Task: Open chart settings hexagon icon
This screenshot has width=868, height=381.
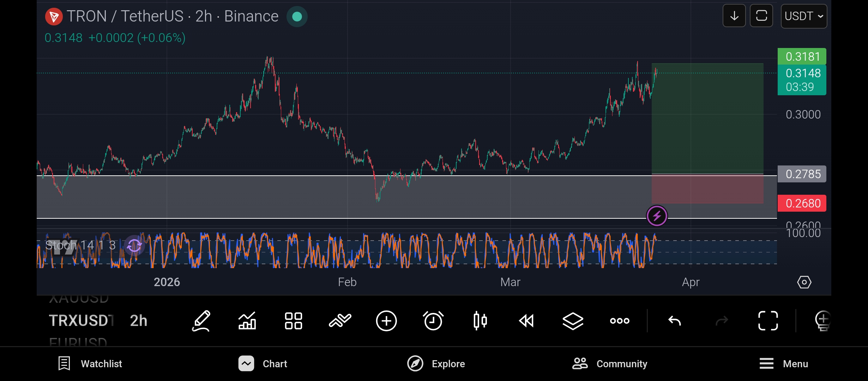Action: pyautogui.click(x=804, y=282)
